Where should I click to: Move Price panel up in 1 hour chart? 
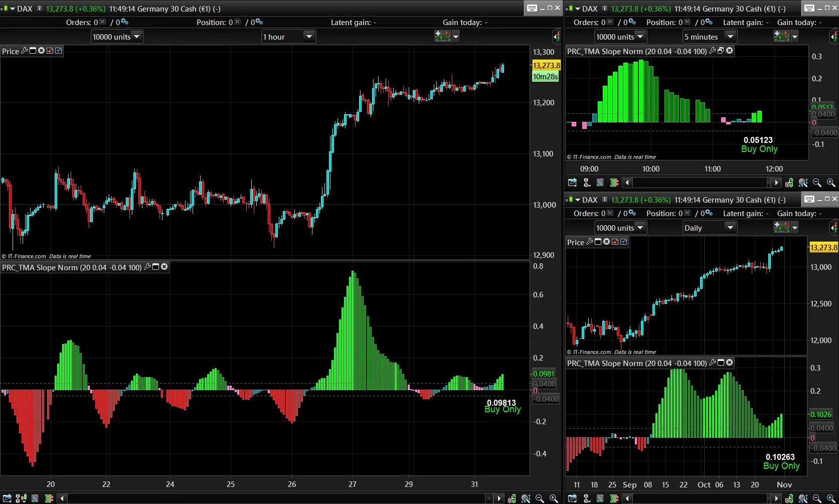(x=58, y=51)
